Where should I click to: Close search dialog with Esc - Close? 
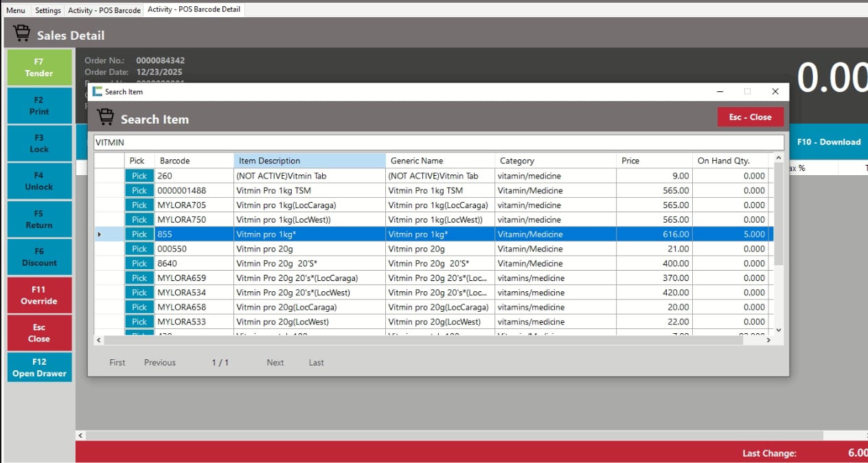750,117
